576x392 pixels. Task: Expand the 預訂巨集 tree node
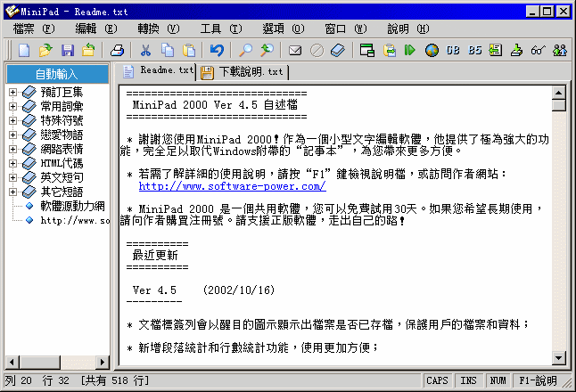pos(12,92)
